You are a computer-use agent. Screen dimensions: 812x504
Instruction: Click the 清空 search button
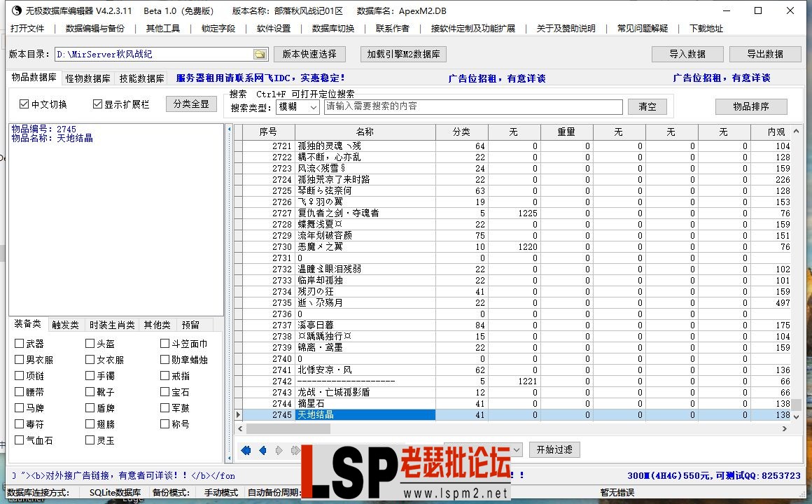click(647, 106)
